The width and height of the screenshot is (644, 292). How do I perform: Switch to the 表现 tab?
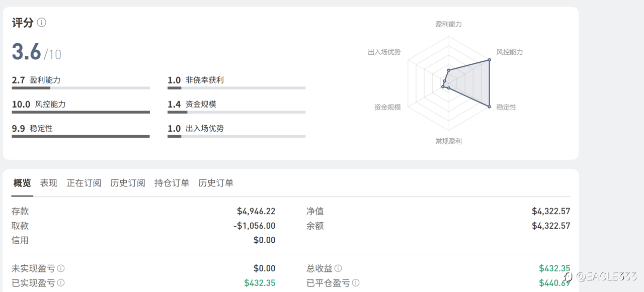pyautogui.click(x=49, y=183)
